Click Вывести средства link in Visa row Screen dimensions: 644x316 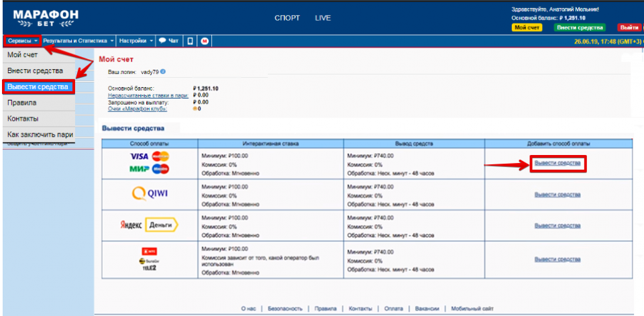pyautogui.click(x=557, y=163)
